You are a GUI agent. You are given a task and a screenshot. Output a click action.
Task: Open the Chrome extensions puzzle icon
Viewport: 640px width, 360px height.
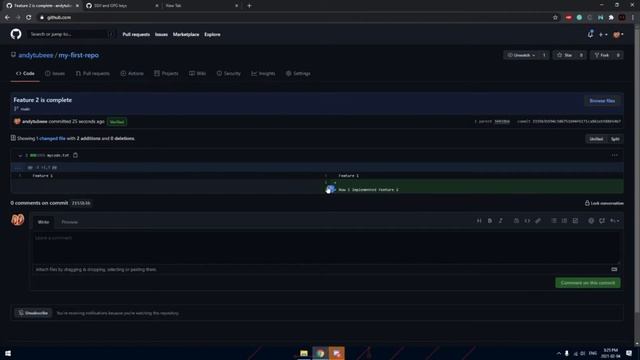611,18
